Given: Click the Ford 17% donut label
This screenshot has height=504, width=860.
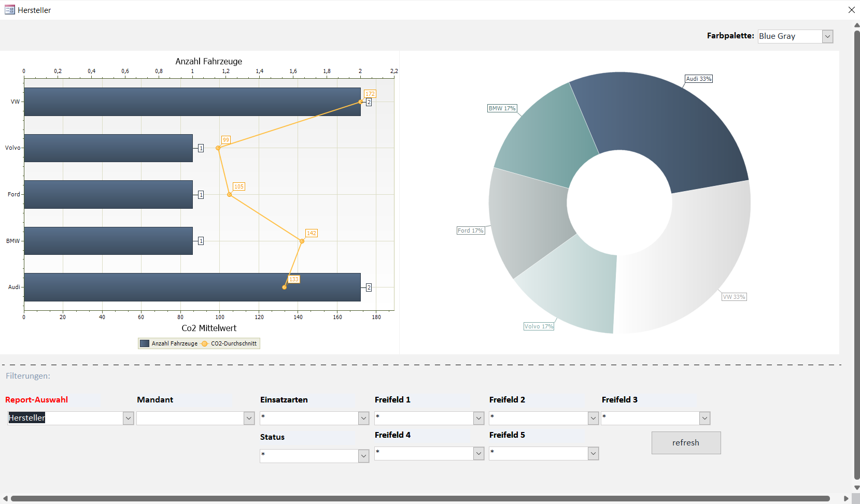Looking at the screenshot, I should (x=471, y=231).
